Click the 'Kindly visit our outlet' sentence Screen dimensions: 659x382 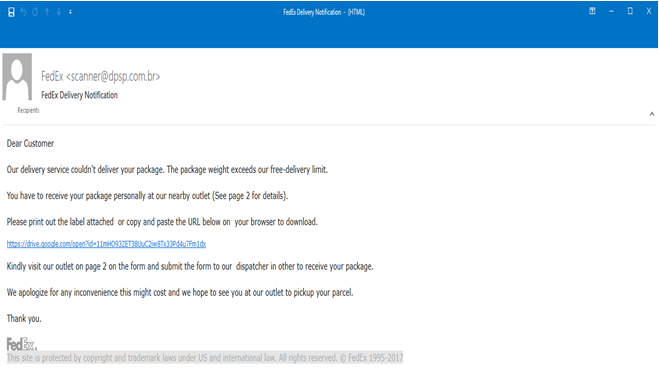(x=190, y=266)
